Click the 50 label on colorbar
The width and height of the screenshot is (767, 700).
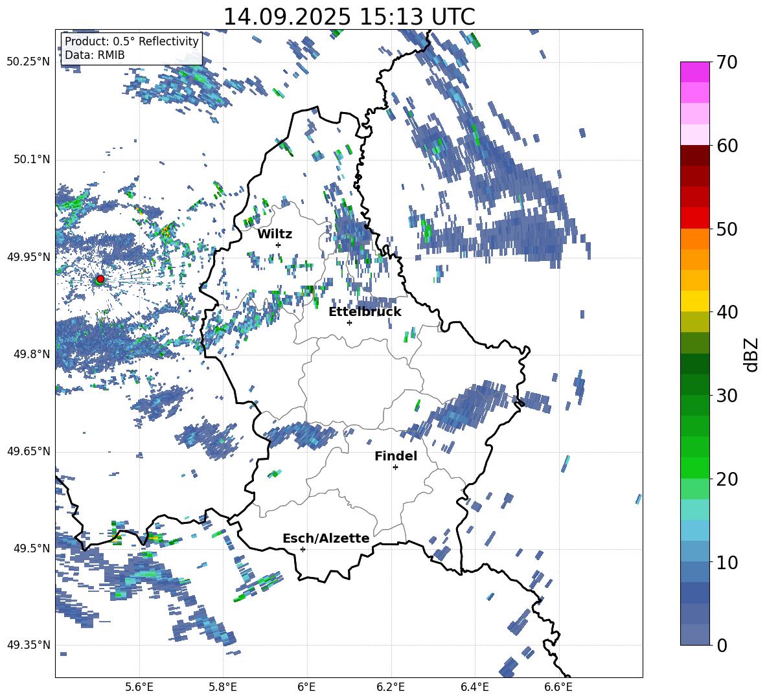point(727,229)
